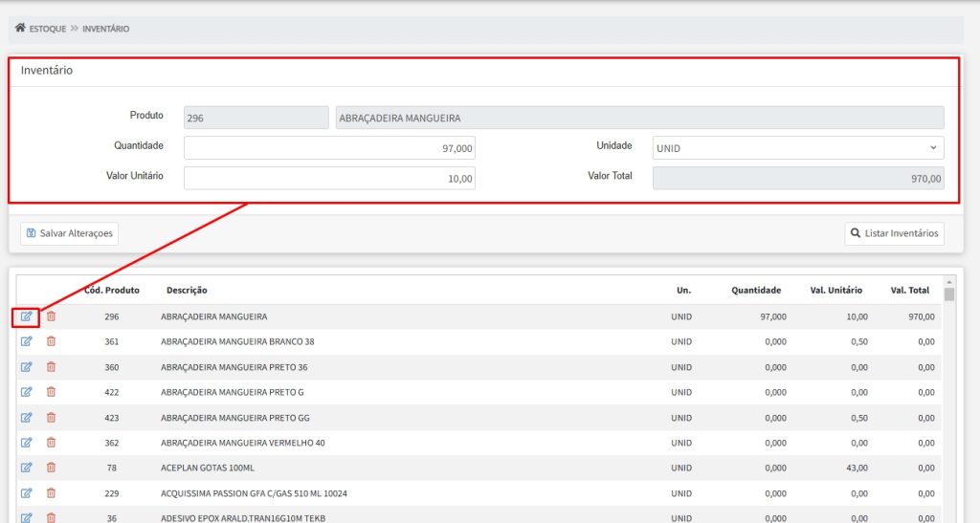Click Salvar Alterações button
The image size is (980, 523).
click(69, 233)
